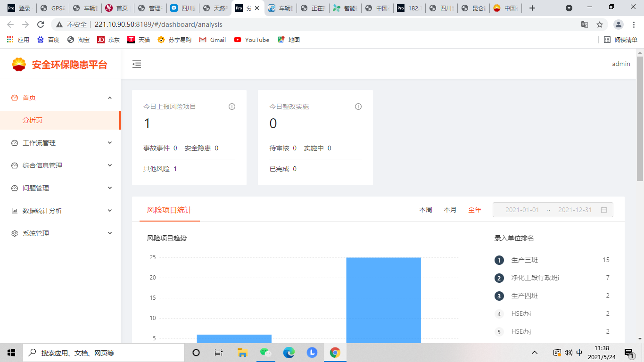Viewport: 644px width, 362px height.
Task: Open a new browser tab with plus icon
Action: pos(532,8)
